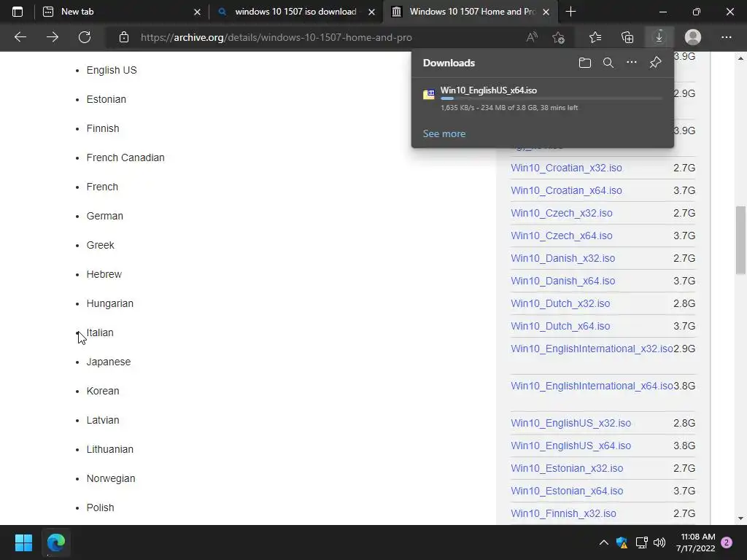Click the download progress bar

pyautogui.click(x=551, y=98)
